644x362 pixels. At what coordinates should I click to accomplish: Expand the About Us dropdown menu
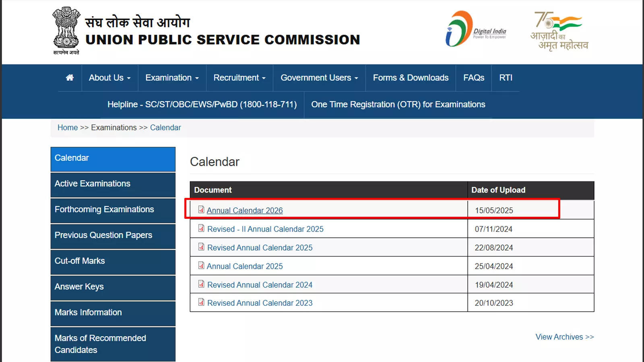tap(109, 78)
